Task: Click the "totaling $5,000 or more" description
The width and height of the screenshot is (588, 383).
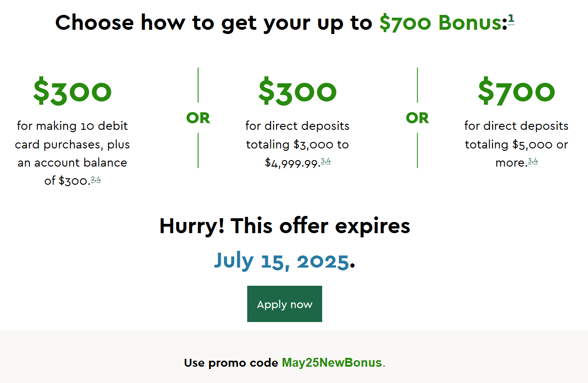Action: click(516, 154)
